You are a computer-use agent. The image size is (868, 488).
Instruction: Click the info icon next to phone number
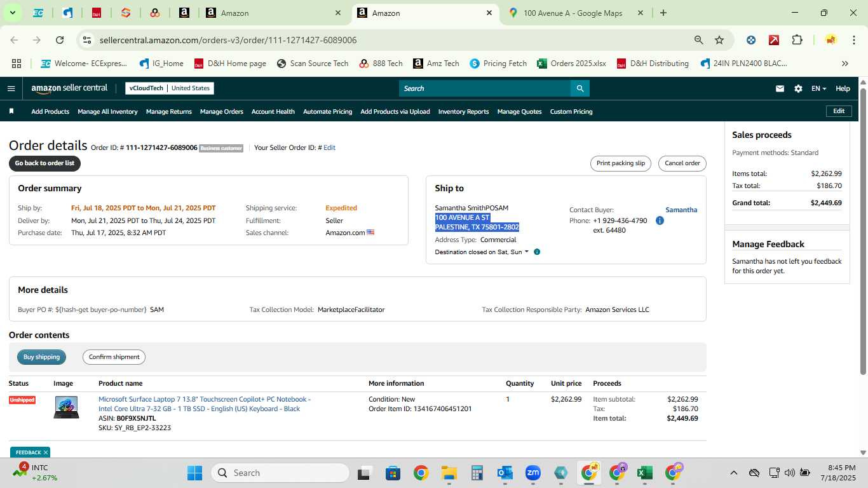tap(660, 220)
